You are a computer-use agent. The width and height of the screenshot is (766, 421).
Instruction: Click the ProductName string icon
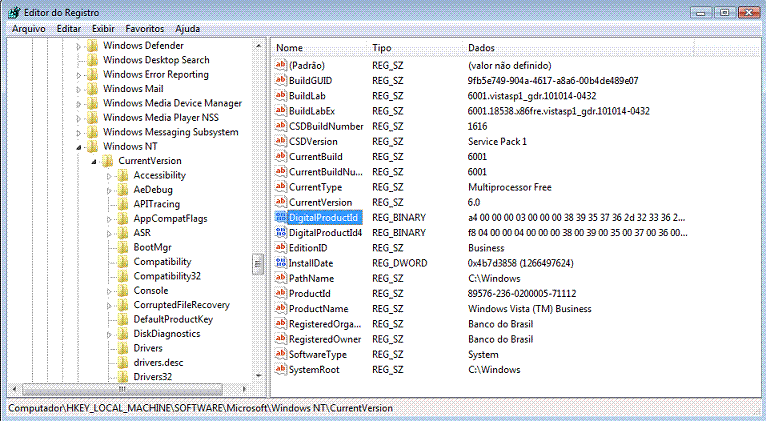280,308
